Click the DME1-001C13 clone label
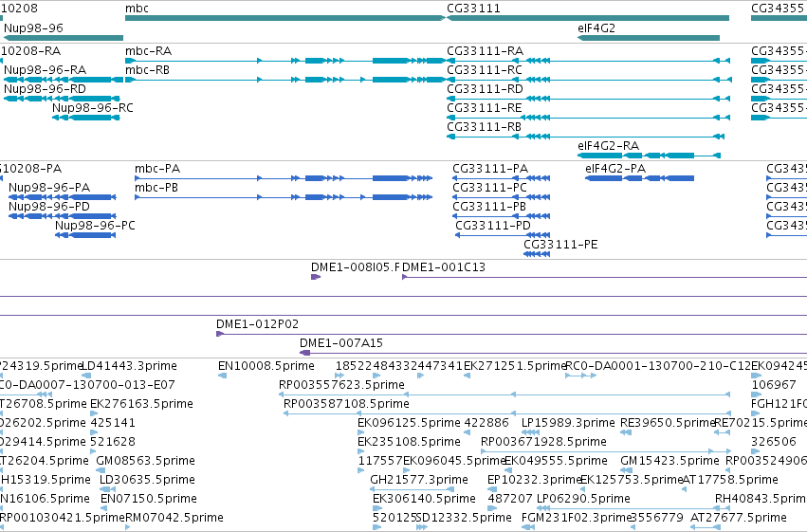Viewport: 807px width, 532px height. click(x=444, y=267)
